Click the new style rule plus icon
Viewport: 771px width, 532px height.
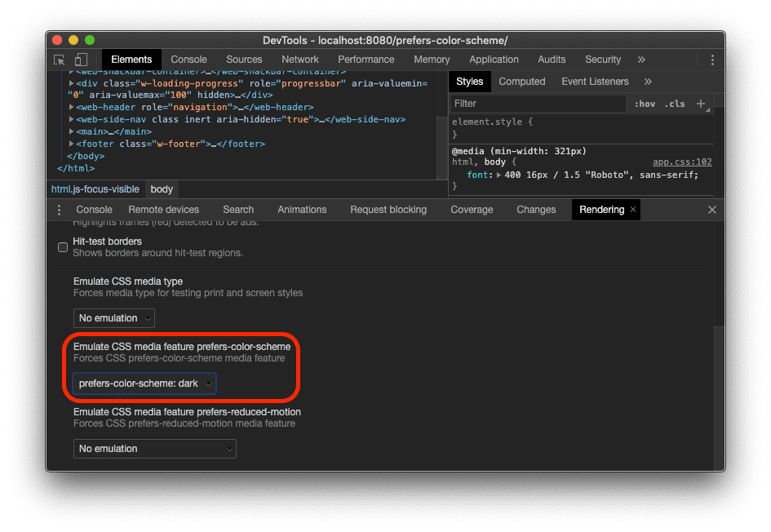pyautogui.click(x=702, y=103)
